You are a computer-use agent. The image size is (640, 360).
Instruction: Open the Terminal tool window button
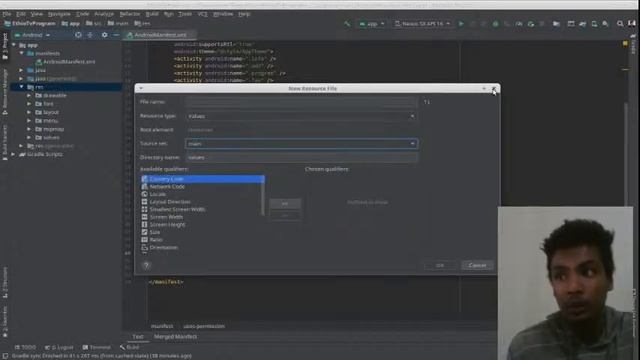97,347
